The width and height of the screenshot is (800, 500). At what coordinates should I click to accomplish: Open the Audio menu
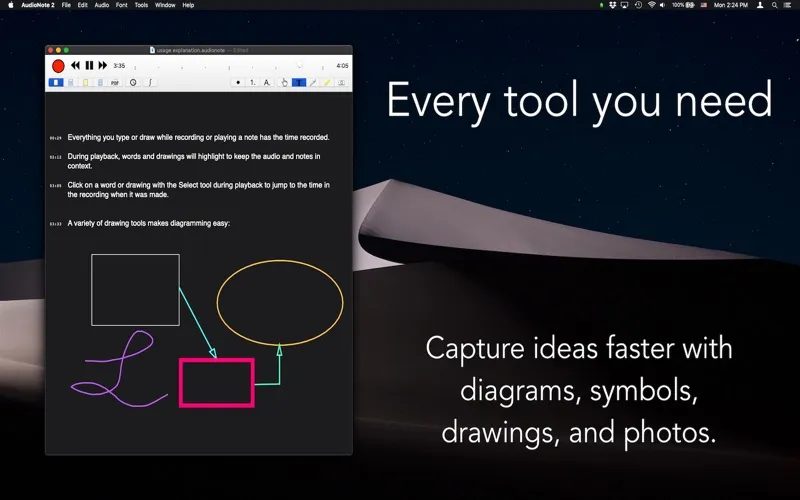click(102, 5)
